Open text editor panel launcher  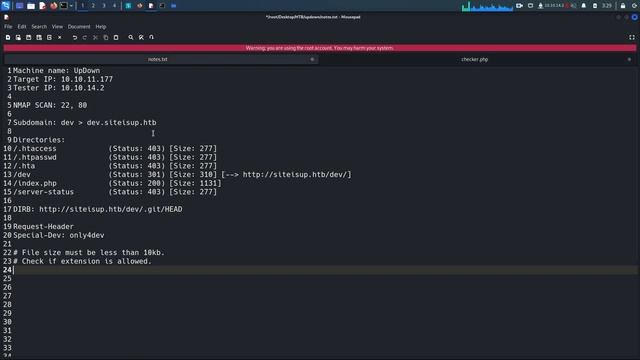click(42, 6)
